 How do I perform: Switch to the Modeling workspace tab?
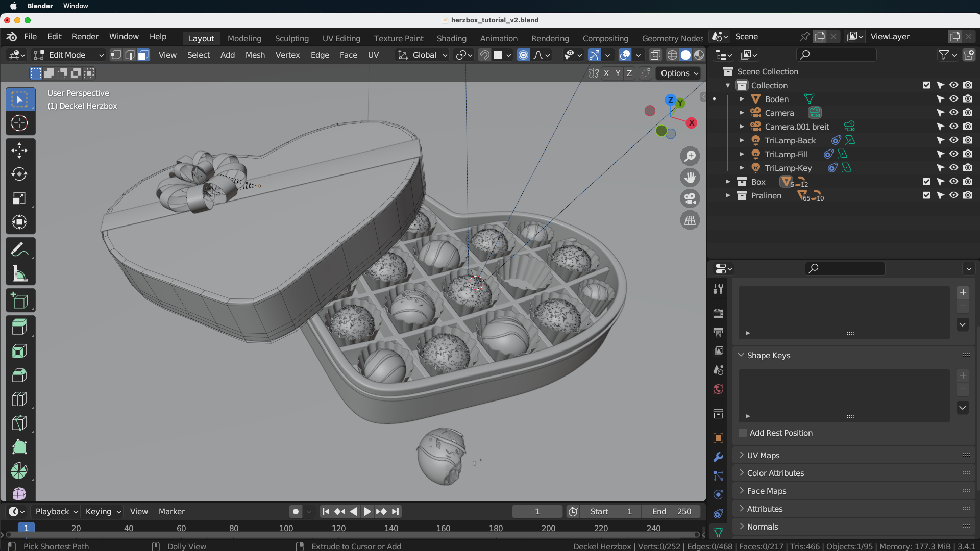click(244, 38)
